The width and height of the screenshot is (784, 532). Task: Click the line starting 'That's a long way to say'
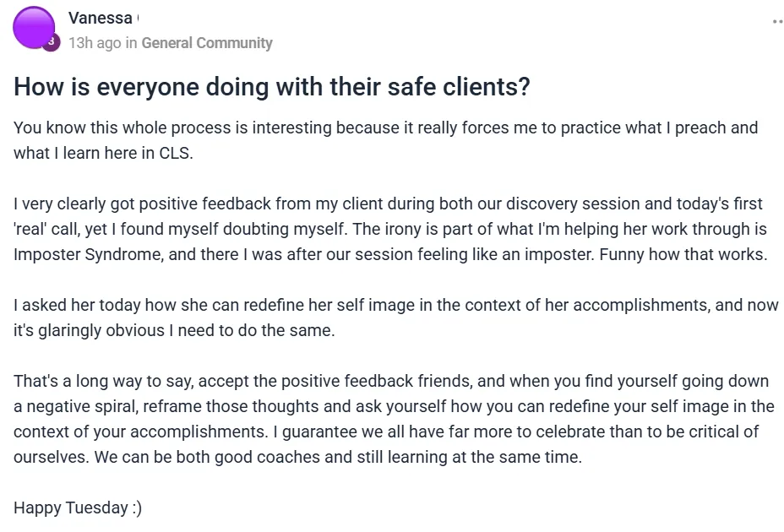point(391,381)
